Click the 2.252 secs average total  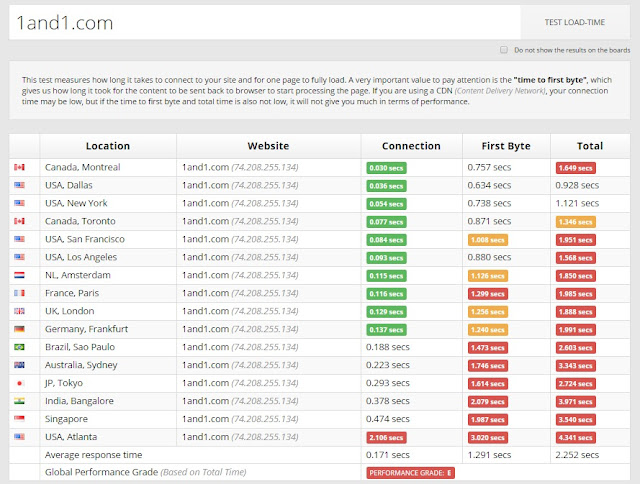577,455
